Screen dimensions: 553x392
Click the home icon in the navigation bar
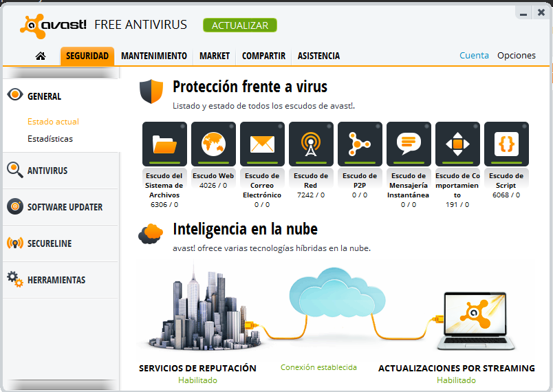click(x=41, y=56)
